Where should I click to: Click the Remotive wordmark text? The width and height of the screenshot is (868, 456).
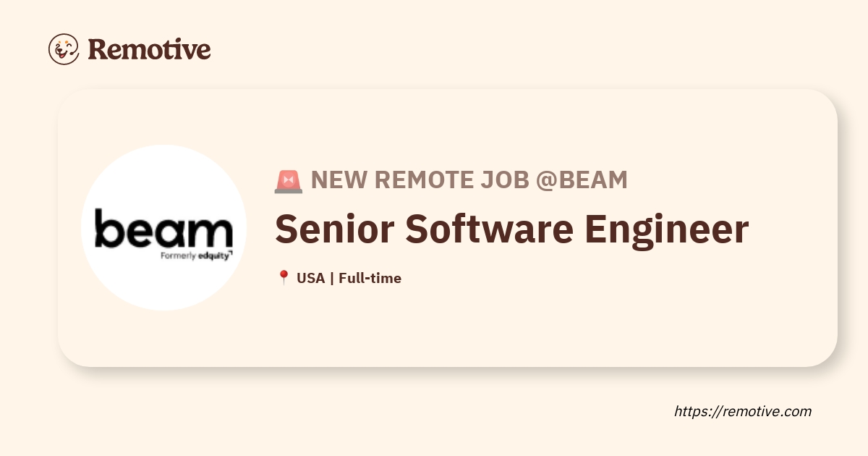tap(149, 49)
